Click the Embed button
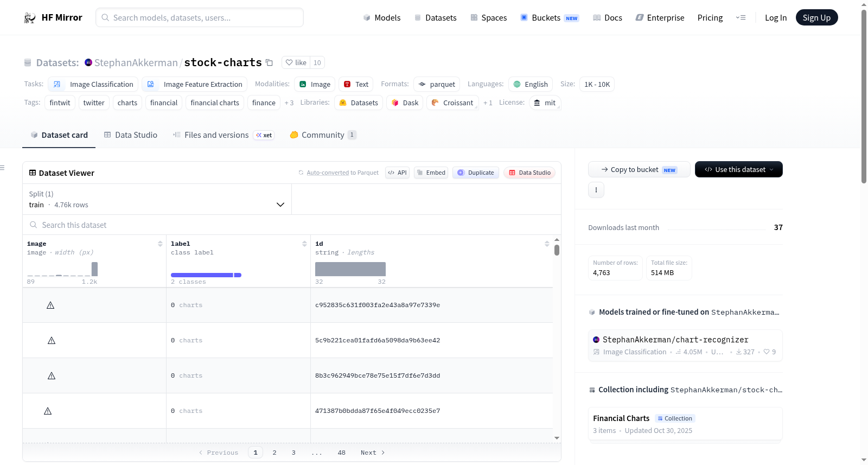The image size is (868, 465). 431,173
